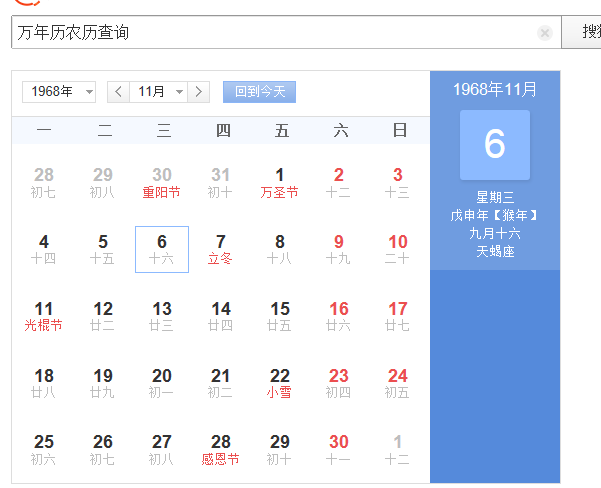Select November 30 十一
Screen dimensions: 601x488
[x=339, y=450]
